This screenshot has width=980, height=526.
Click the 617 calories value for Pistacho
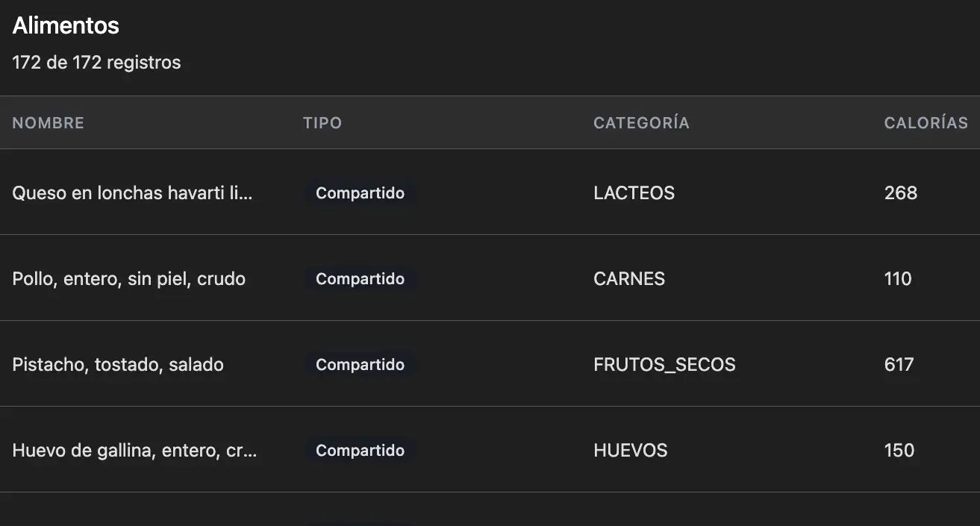[899, 365]
